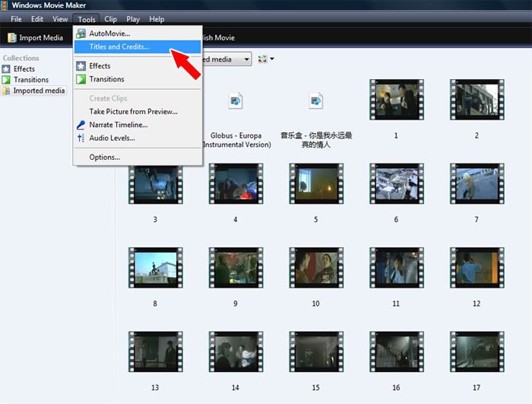Choose Titles and Credits from Tools menu

click(x=119, y=46)
